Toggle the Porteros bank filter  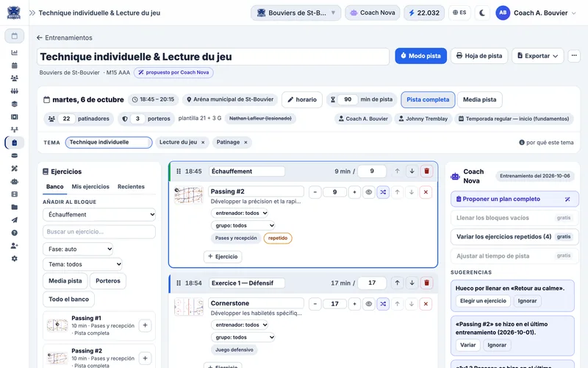pyautogui.click(x=108, y=281)
